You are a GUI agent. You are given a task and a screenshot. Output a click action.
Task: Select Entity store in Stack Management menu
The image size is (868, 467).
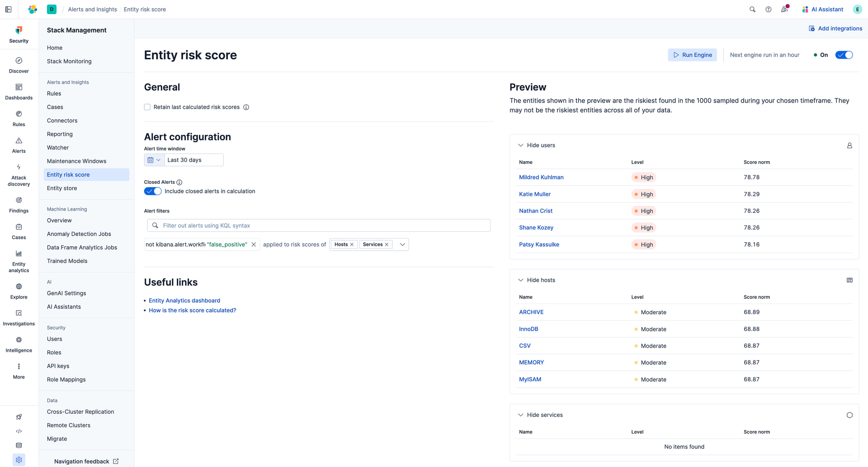click(x=62, y=188)
